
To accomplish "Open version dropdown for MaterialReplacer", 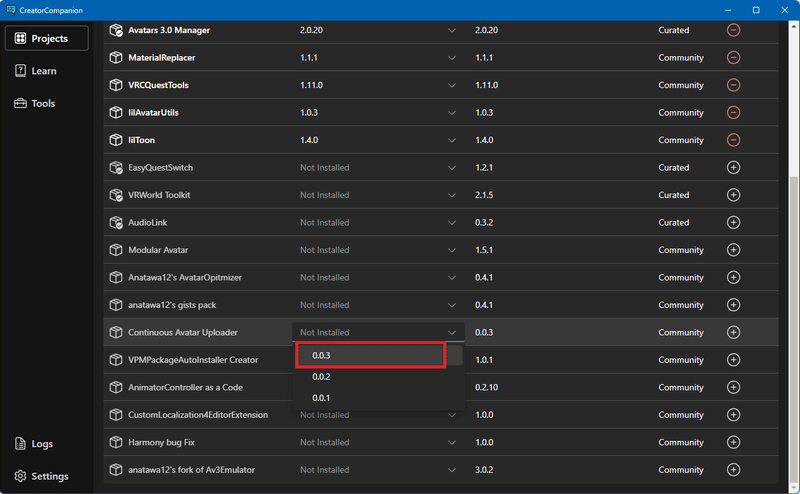I will click(452, 58).
